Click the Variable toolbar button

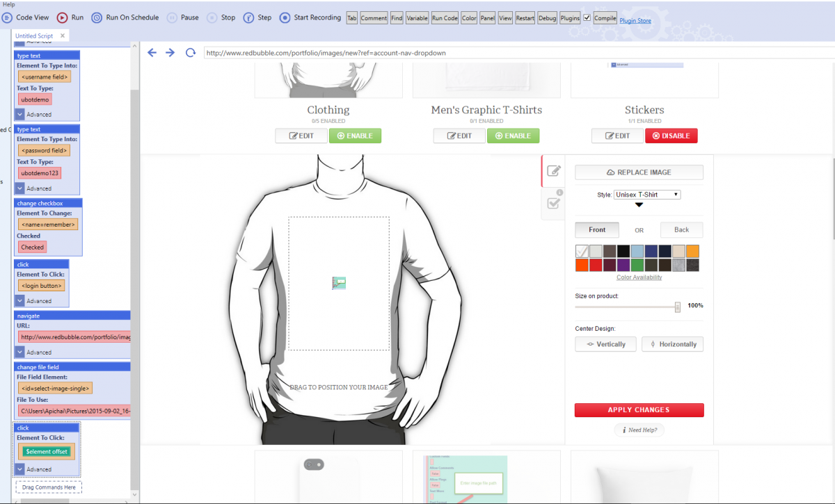tap(417, 18)
